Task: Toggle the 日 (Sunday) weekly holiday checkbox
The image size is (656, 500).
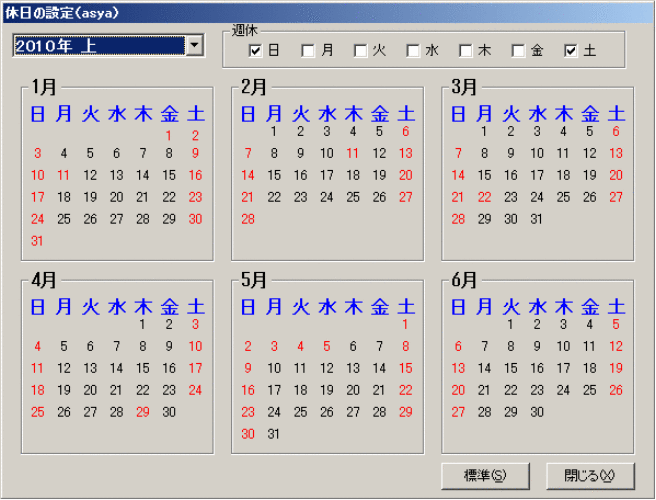Action: tap(255, 50)
